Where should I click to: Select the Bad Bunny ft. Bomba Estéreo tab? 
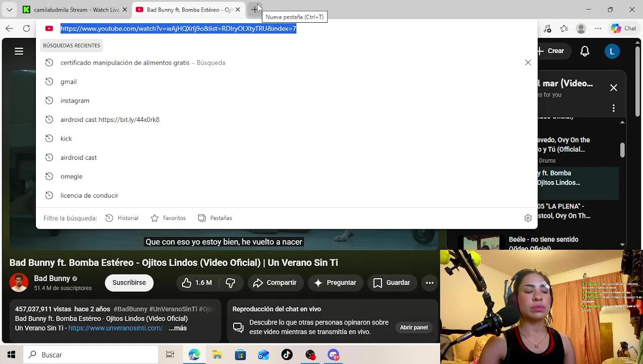(x=189, y=10)
